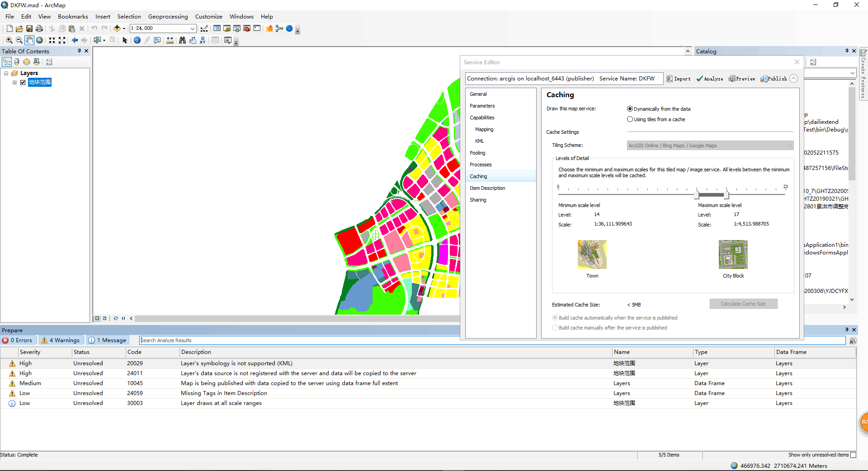Screen dimensions: 868x471
Task: Select the Pan tool
Action: 29,40
